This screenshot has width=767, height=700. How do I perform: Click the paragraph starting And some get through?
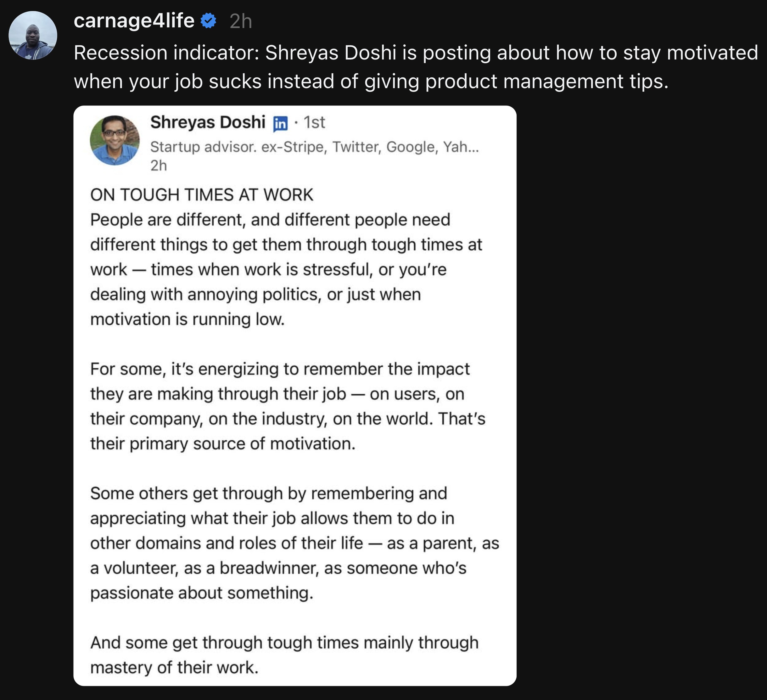pos(284,655)
